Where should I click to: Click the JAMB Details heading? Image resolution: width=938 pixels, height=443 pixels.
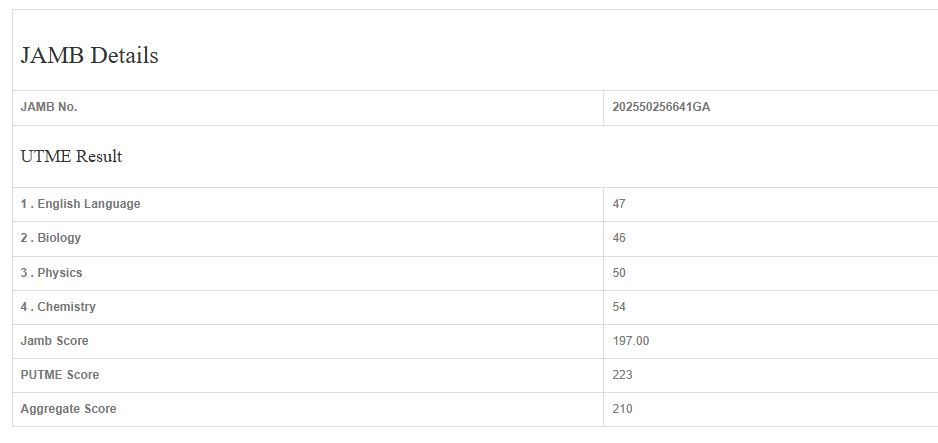(x=89, y=56)
